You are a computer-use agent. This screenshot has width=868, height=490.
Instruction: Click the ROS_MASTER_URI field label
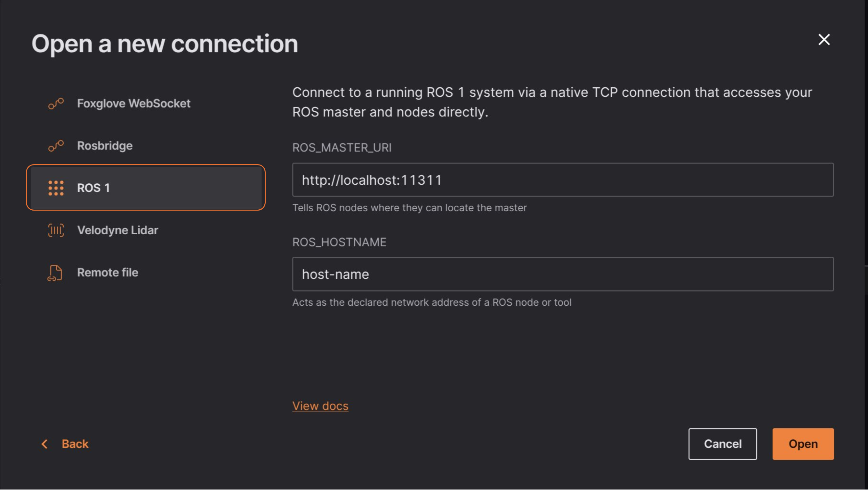[342, 148]
